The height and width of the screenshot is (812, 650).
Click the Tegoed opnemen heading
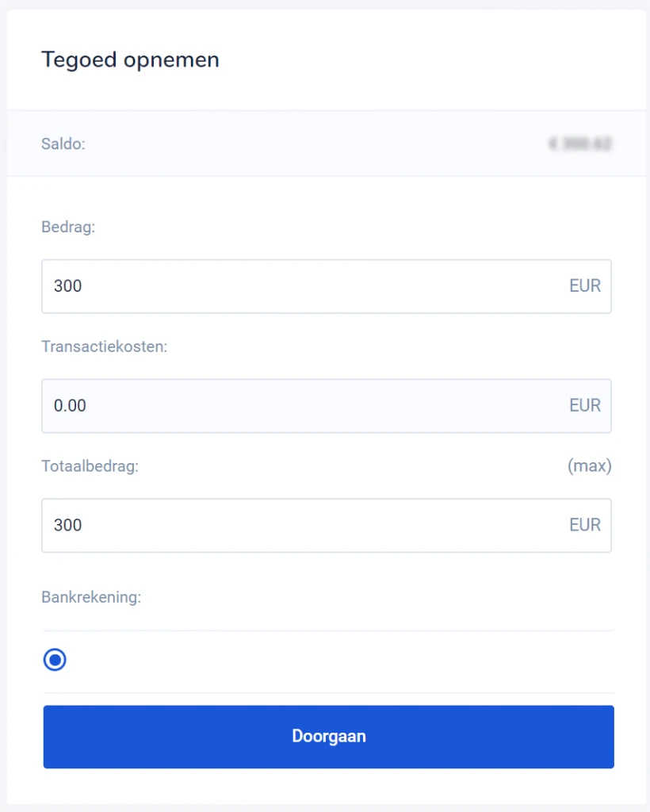[130, 59]
